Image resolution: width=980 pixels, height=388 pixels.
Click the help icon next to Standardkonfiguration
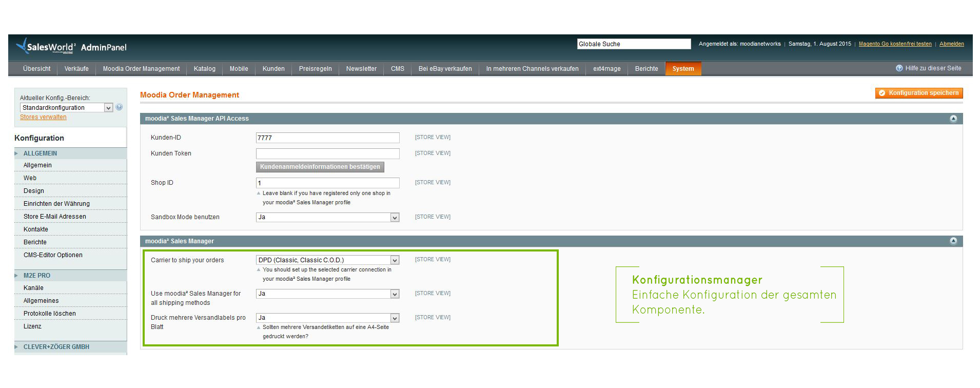pos(119,107)
